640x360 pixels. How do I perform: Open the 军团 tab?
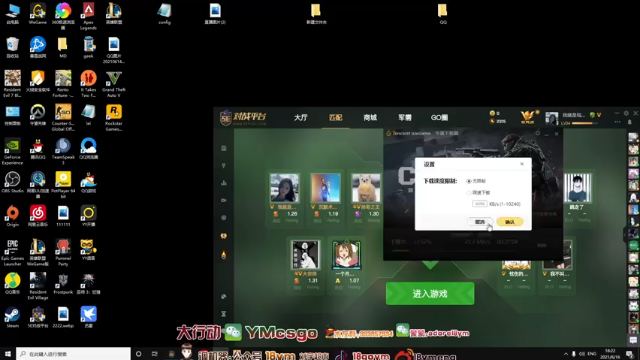pyautogui.click(x=405, y=118)
